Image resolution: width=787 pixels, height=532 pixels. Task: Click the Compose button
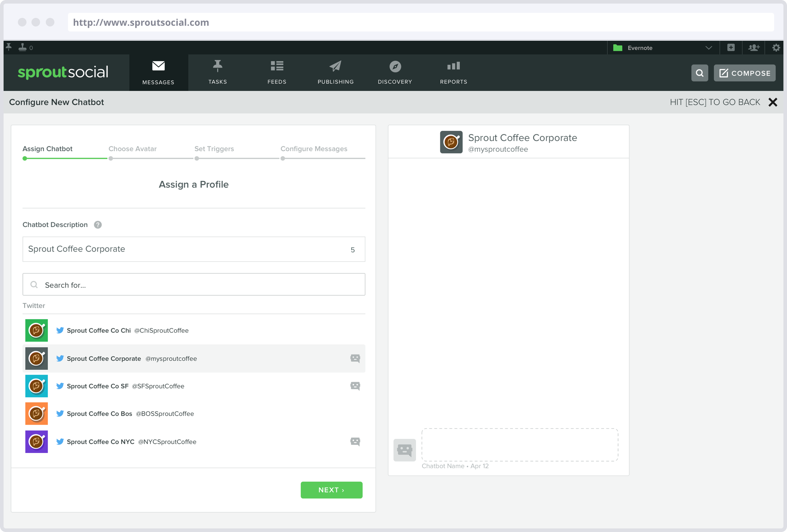tap(745, 73)
